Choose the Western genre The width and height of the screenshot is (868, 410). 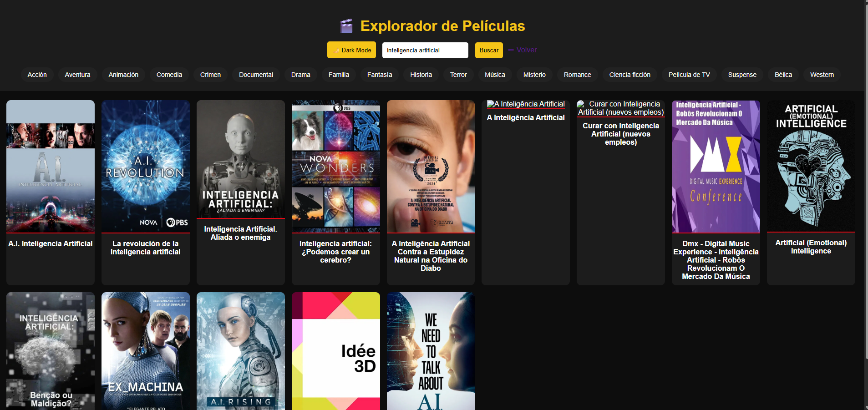[x=822, y=75]
